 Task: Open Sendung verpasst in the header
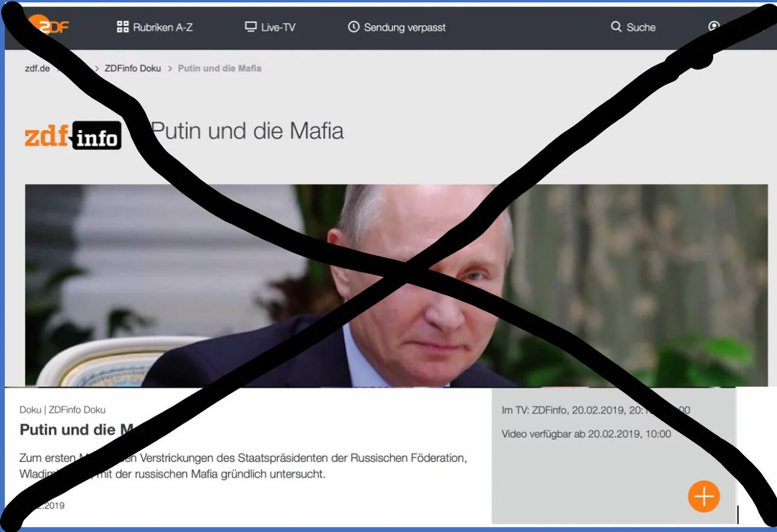397,27
